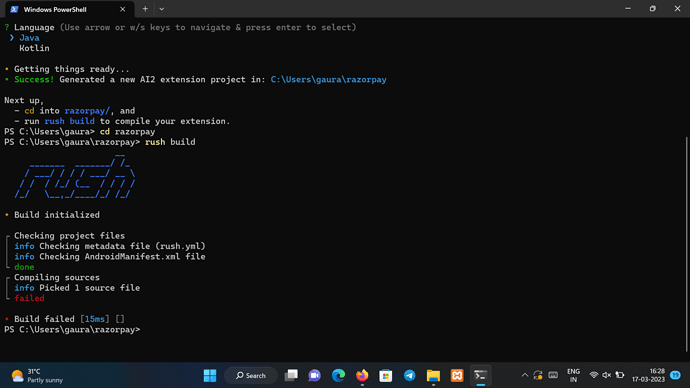The width and height of the screenshot is (690, 388).
Task: Minimize the terminal window
Action: pyautogui.click(x=628, y=9)
